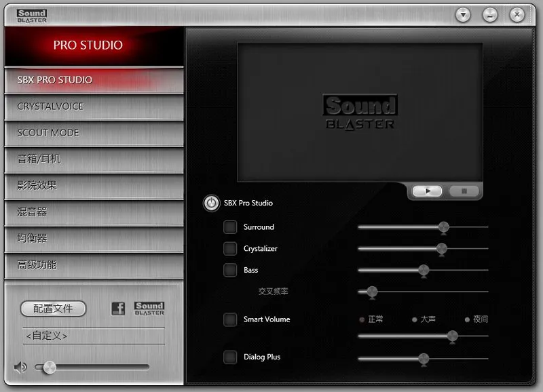Open the 高级功能 section
The image size is (543, 392).
94,265
